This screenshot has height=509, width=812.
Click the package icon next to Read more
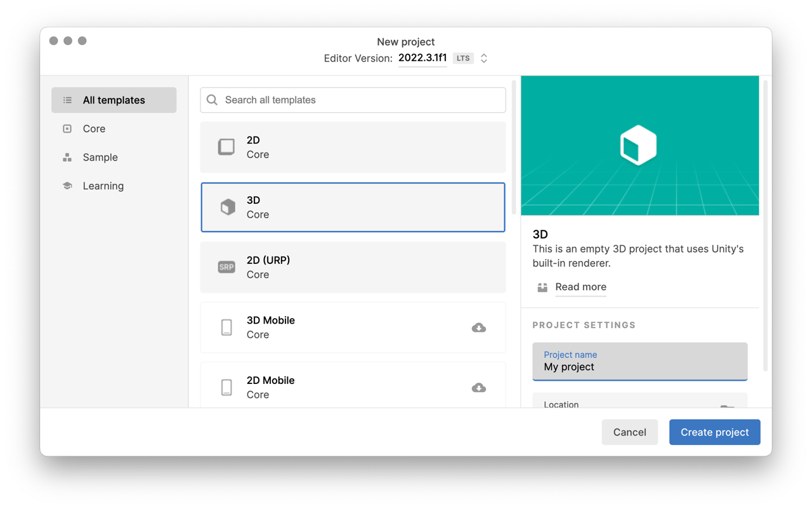tap(542, 288)
